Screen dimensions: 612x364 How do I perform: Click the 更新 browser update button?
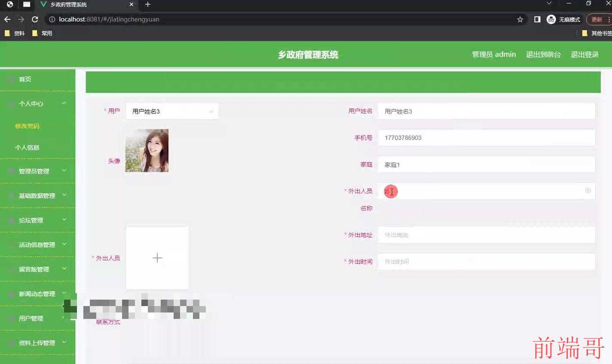tap(599, 19)
